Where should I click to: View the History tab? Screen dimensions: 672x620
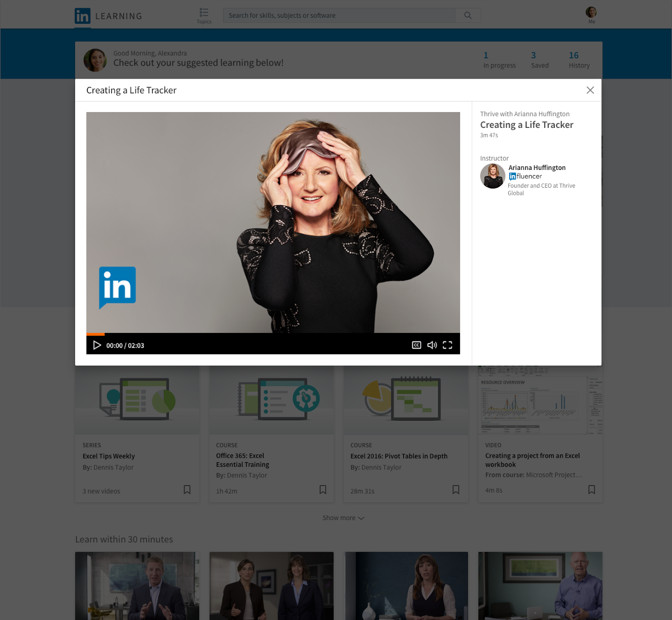(x=579, y=60)
